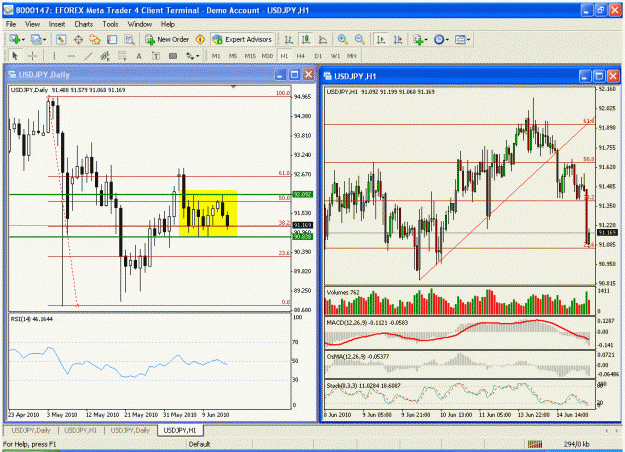The width and height of the screenshot is (625, 452).
Task: Select the Vertical Line drawing tool
Action: tap(54, 56)
